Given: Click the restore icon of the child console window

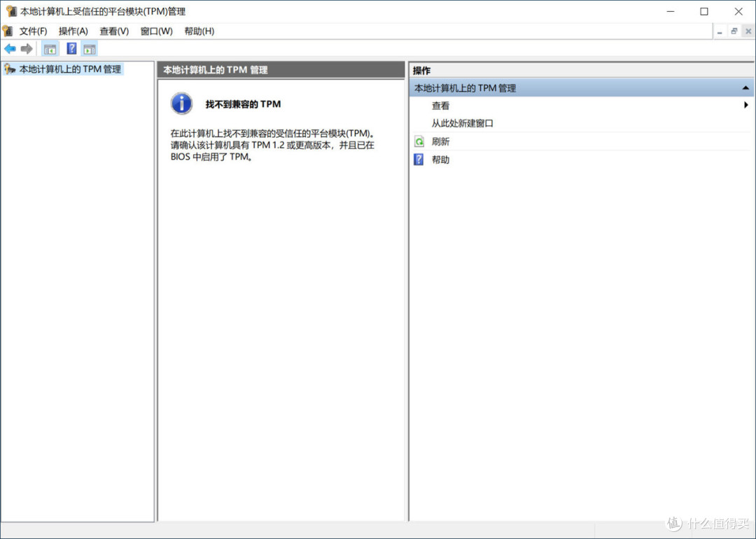Looking at the screenshot, I should [x=733, y=31].
